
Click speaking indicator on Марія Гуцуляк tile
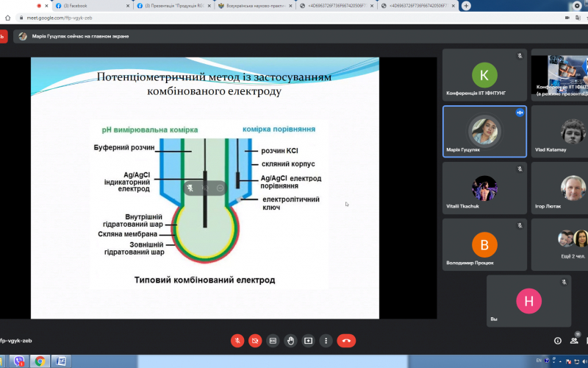click(520, 113)
